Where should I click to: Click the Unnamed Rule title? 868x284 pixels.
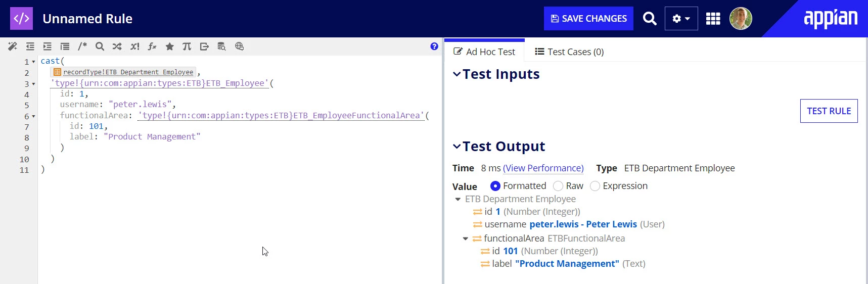tap(87, 19)
